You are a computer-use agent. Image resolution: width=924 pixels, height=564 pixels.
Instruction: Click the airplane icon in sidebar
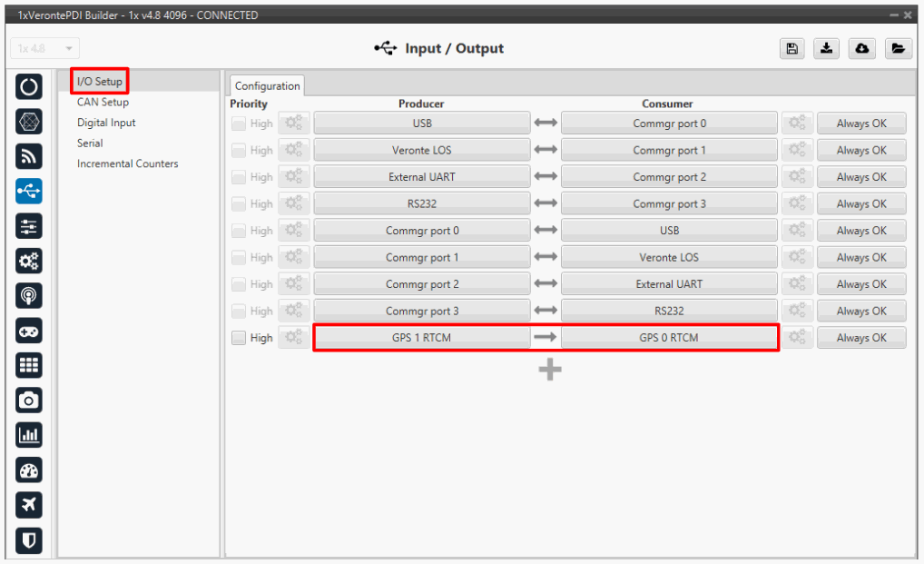pos(29,505)
